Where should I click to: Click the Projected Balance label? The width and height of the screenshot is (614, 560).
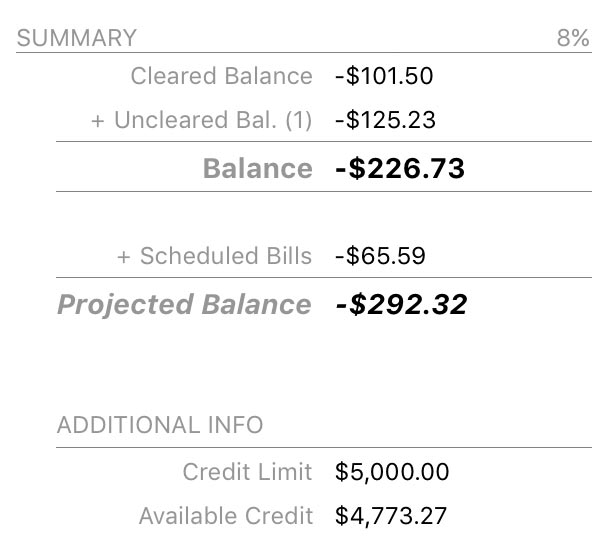(184, 304)
